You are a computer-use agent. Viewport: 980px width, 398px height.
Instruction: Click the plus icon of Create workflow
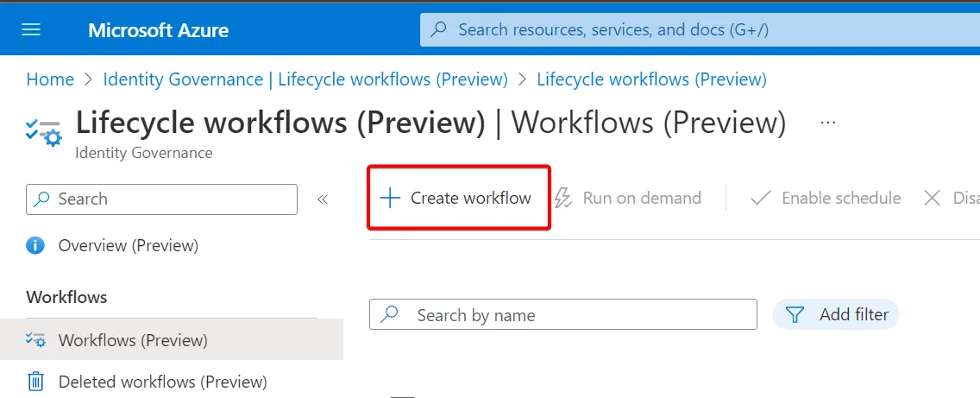pyautogui.click(x=390, y=199)
